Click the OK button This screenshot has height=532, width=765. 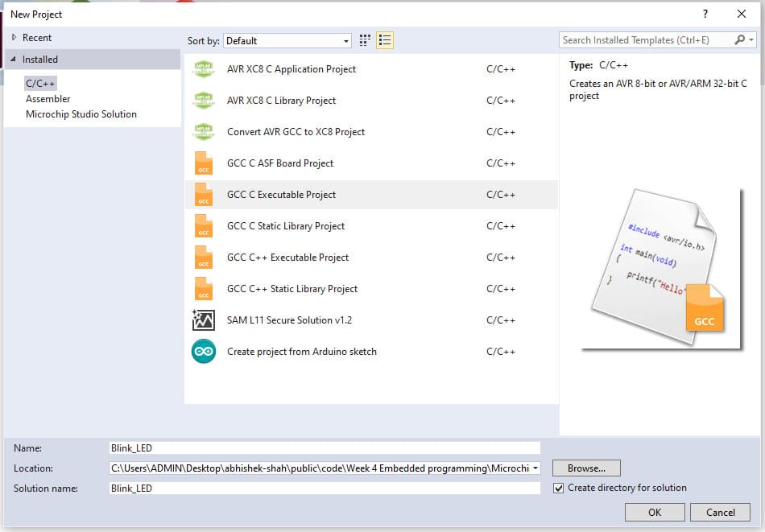(655, 513)
